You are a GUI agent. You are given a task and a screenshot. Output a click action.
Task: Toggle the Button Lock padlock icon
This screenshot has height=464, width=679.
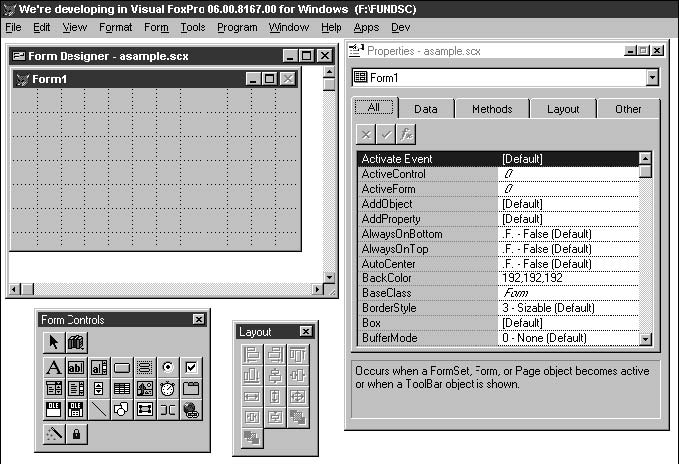point(76,434)
